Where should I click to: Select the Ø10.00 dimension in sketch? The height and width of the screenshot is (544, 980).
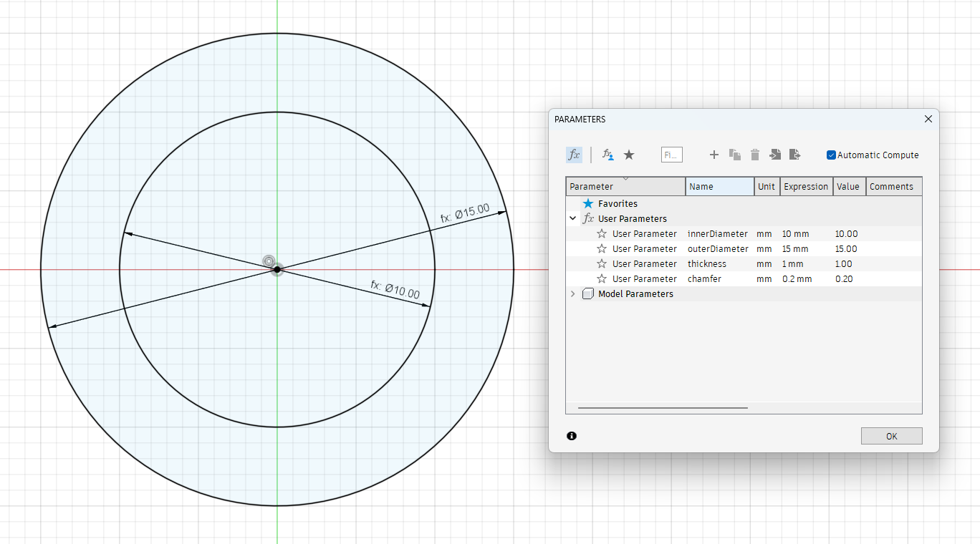point(395,290)
